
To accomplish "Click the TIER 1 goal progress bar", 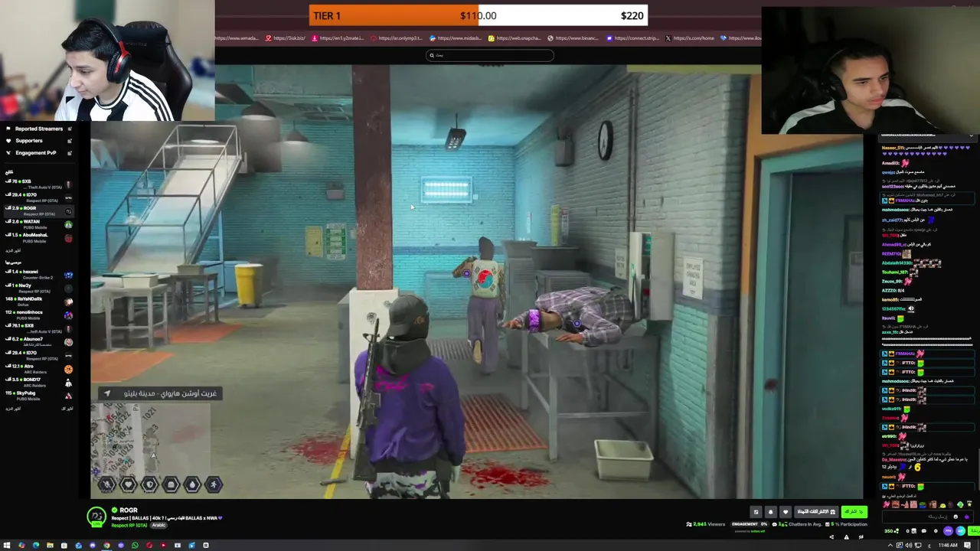I will point(479,15).
